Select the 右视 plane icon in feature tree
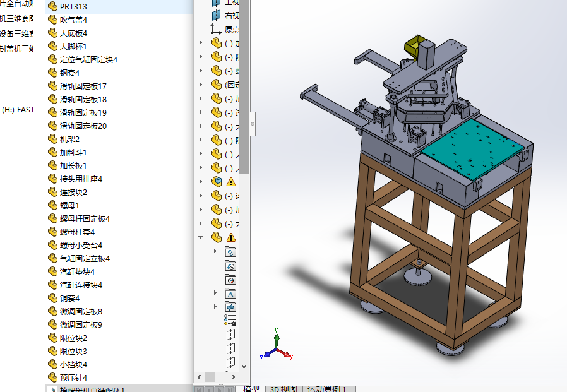This screenshot has height=392, width=567. (x=216, y=15)
